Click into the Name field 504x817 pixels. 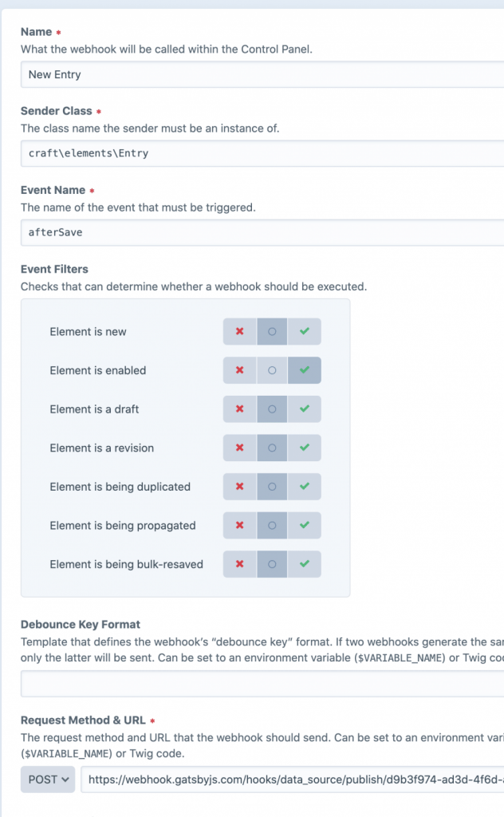[x=262, y=75]
